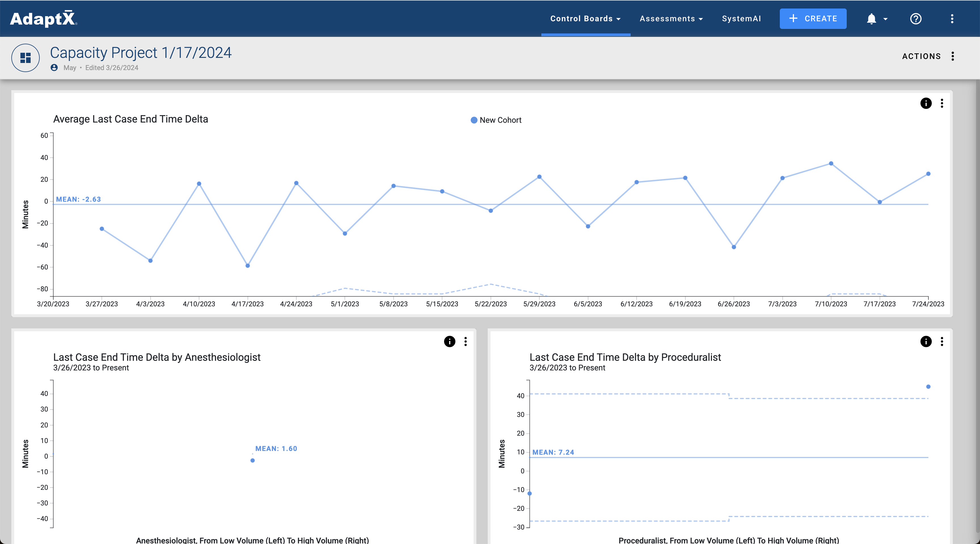Show info for Anesthesiologist chart

point(449,341)
